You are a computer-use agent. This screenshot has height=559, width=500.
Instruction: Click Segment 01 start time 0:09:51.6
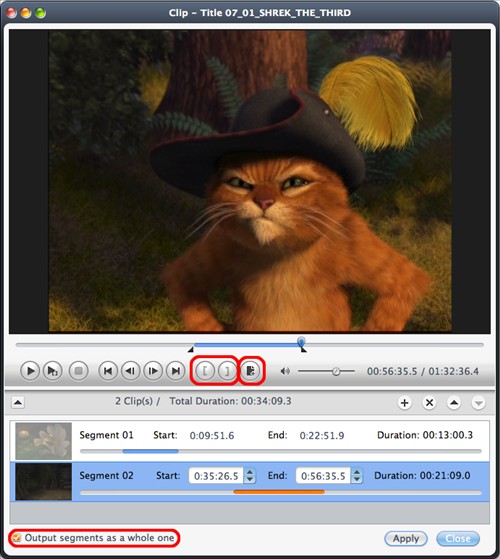212,435
